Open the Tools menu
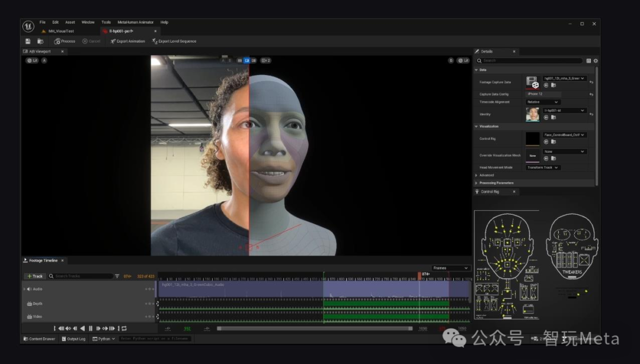 pyautogui.click(x=106, y=22)
